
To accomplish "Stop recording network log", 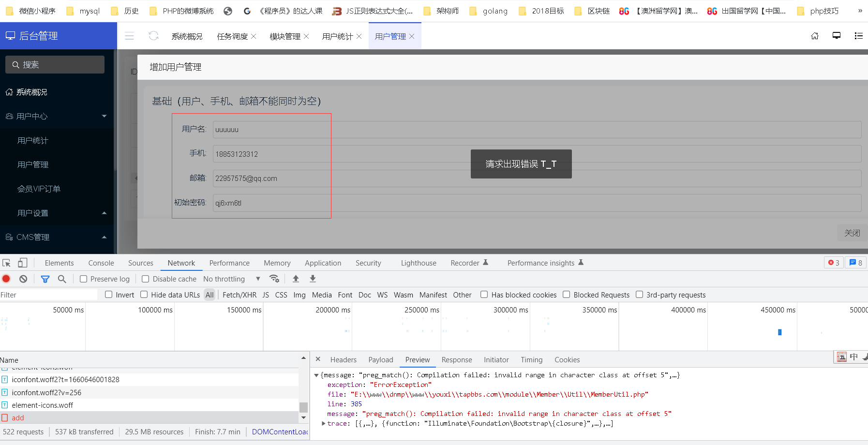I will tap(6, 279).
